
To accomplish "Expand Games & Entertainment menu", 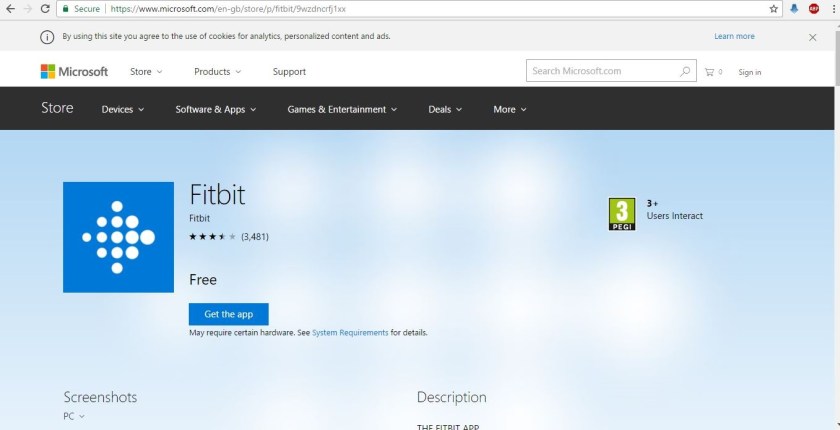I will [342, 109].
